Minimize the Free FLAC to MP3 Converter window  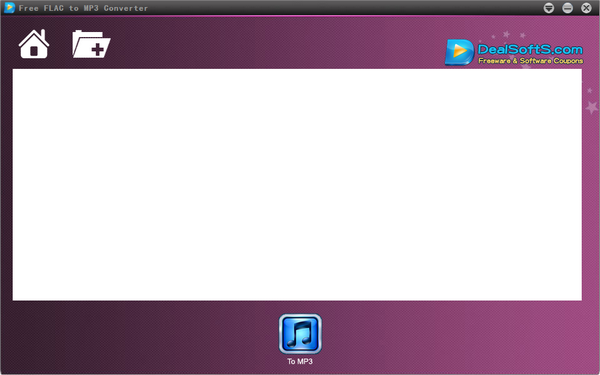click(567, 8)
